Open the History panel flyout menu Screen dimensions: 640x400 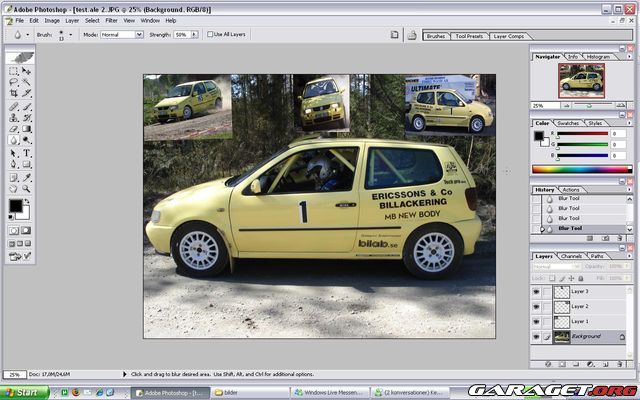tap(629, 190)
